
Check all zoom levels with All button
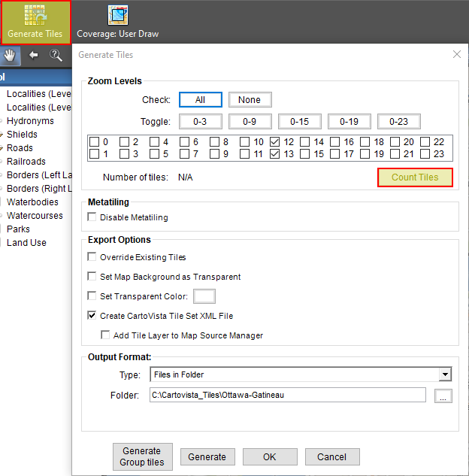click(x=200, y=100)
